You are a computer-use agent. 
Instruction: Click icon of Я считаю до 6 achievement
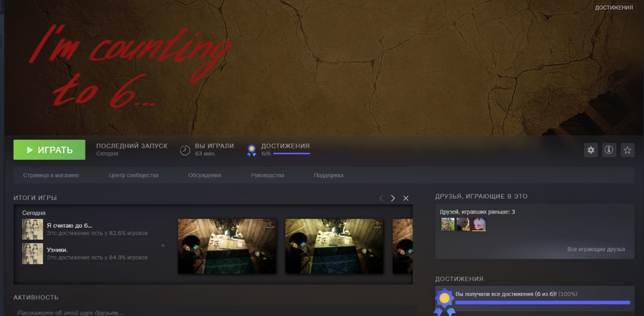[x=33, y=229]
